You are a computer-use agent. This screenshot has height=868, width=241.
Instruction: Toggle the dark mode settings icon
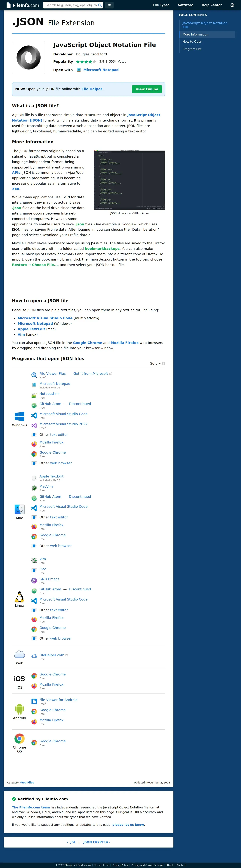(x=232, y=5)
